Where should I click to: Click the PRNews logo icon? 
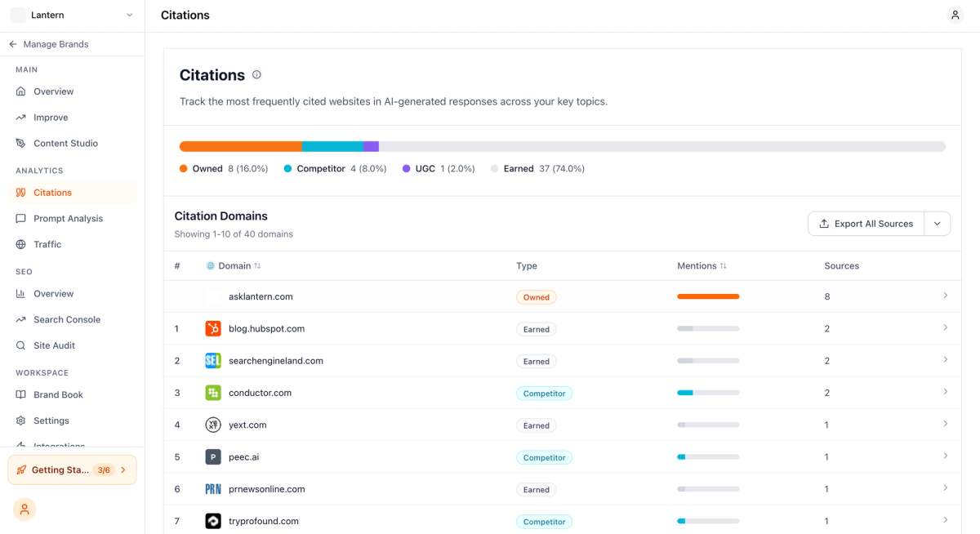click(213, 489)
